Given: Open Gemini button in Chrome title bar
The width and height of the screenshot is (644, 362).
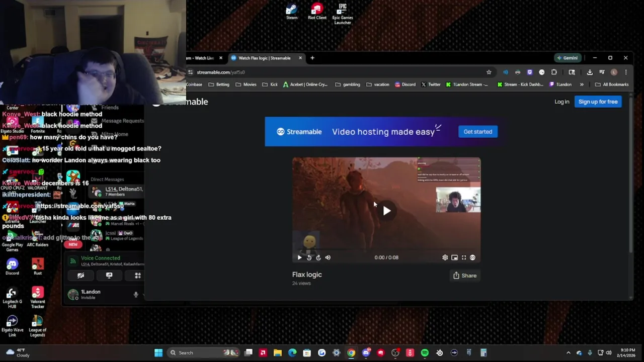Looking at the screenshot, I should click(x=567, y=58).
